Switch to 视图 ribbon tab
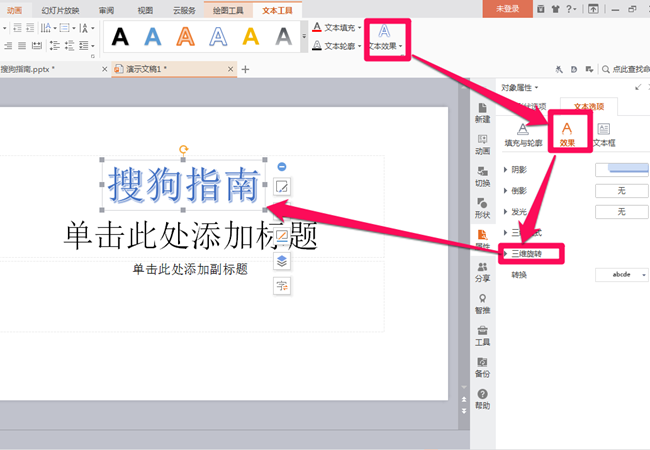650x450 pixels. pos(145,10)
